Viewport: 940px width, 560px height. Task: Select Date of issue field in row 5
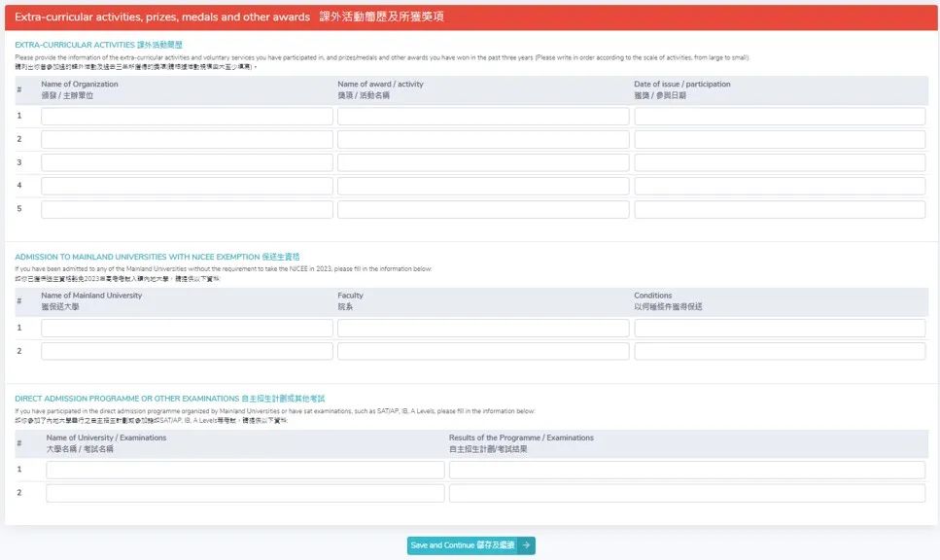tap(780, 209)
